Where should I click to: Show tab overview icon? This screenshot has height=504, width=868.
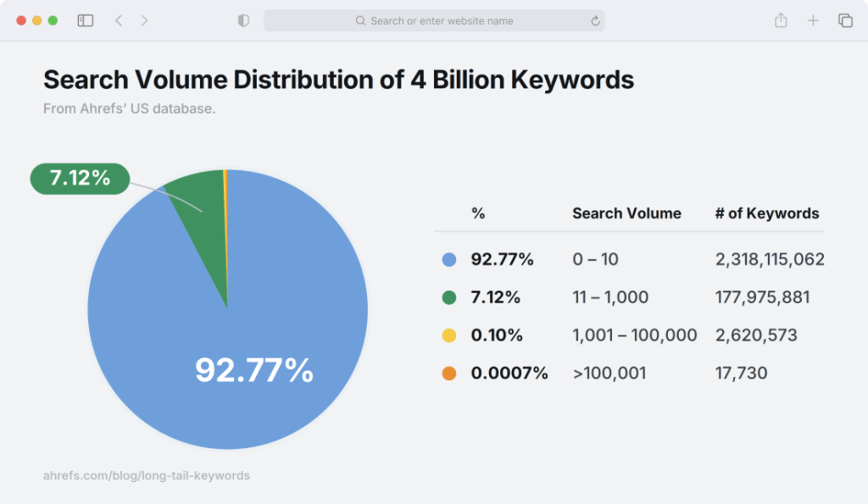coord(845,21)
